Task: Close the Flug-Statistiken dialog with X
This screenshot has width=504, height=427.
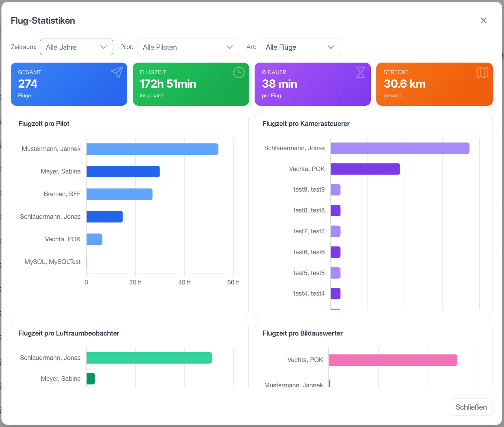Action: click(483, 21)
